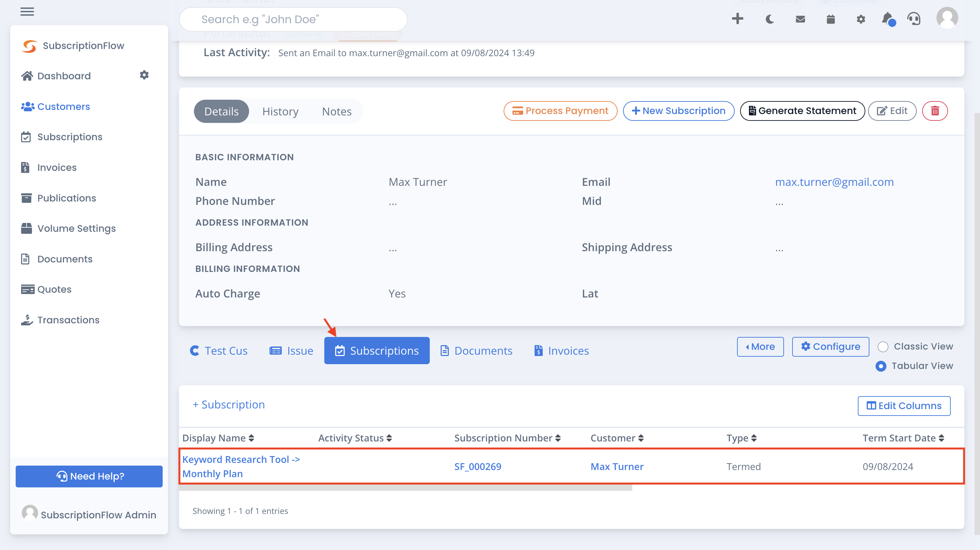Select the Subscriptions related tab
This screenshot has height=550, width=980.
(377, 351)
